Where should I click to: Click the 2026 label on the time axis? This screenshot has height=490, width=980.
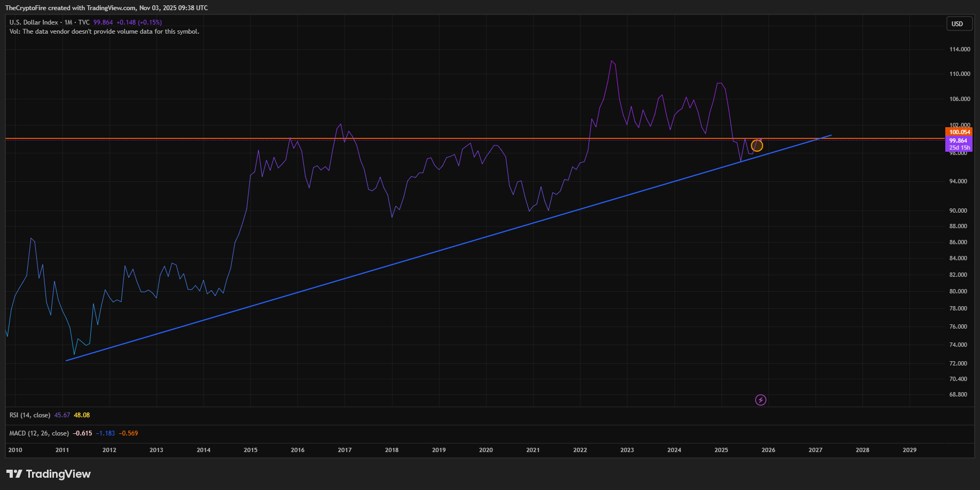tap(769, 450)
